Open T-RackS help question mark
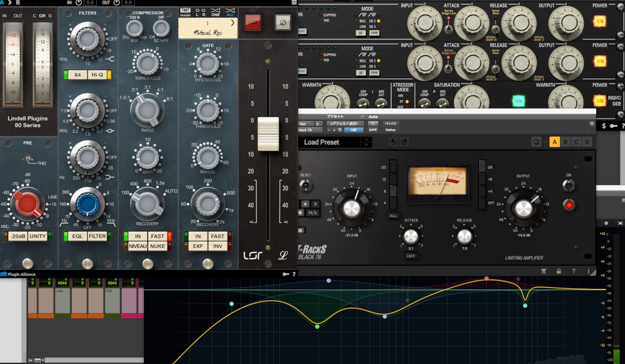625x364 pixels. (x=574, y=271)
